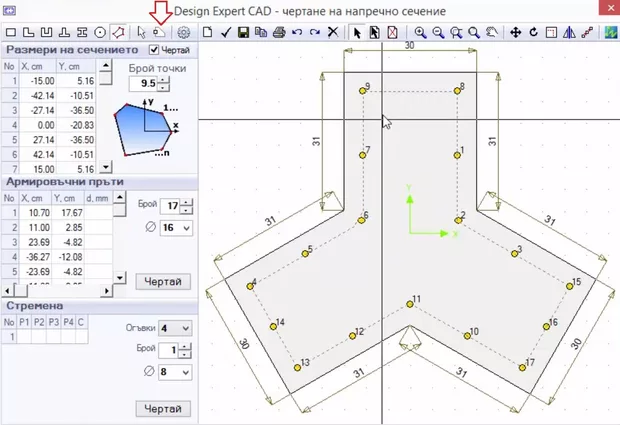Select the L-shaped section tool
The image size is (620, 425).
[x=29, y=32]
